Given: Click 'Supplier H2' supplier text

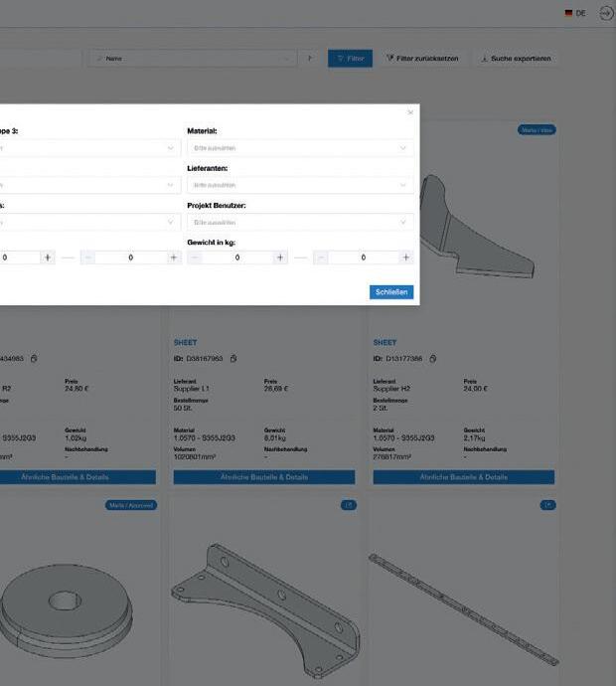Looking at the screenshot, I should pos(391,389).
